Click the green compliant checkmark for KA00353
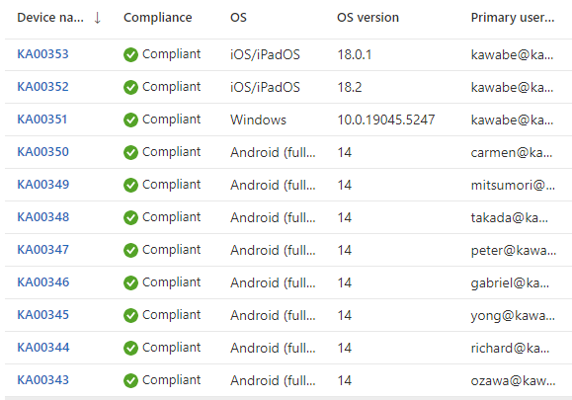Screen dimensions: 572x400 tap(131, 55)
